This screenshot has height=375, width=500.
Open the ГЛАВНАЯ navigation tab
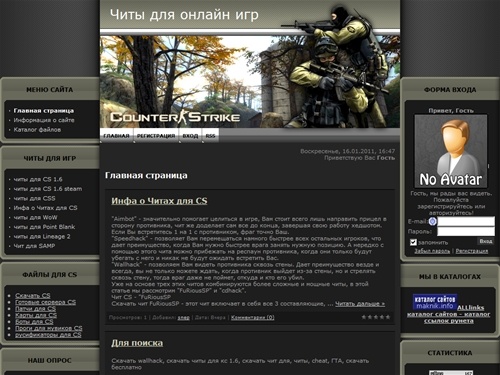116,136
